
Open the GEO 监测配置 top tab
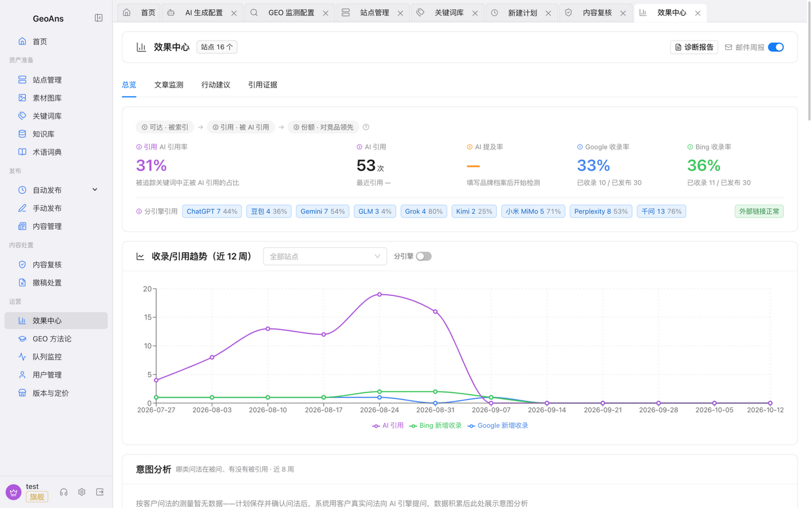(290, 12)
